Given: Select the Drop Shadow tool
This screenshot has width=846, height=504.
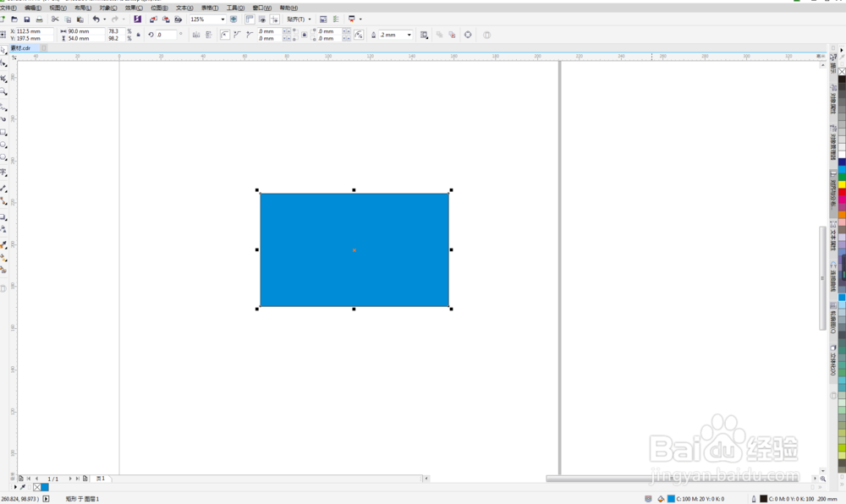Looking at the screenshot, I should point(3,217).
